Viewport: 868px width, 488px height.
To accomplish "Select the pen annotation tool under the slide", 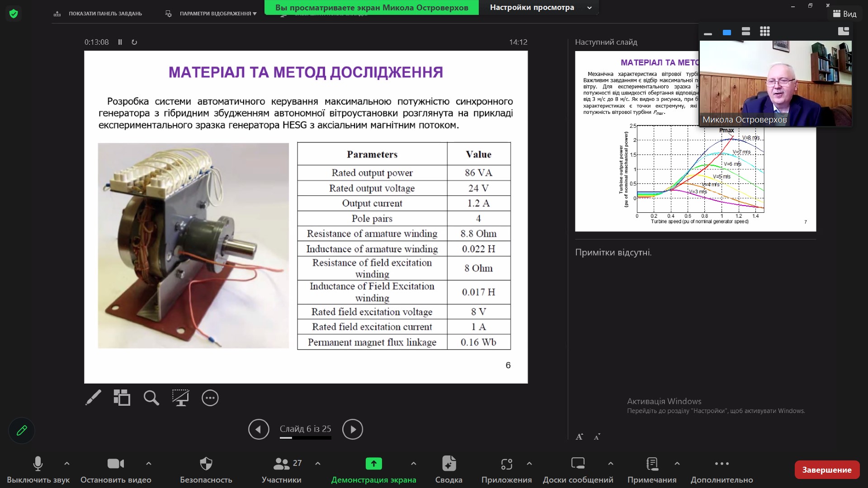I will click(x=93, y=398).
